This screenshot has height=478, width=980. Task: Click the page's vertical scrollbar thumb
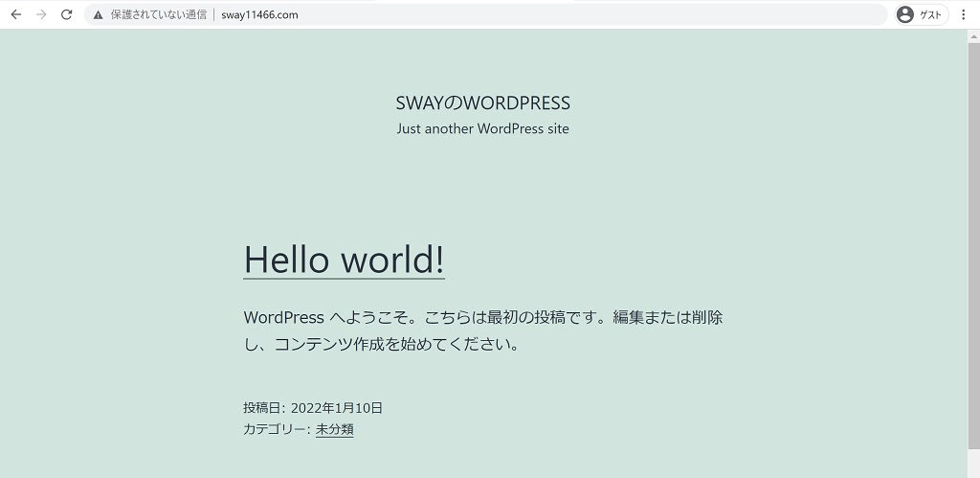[973, 245]
